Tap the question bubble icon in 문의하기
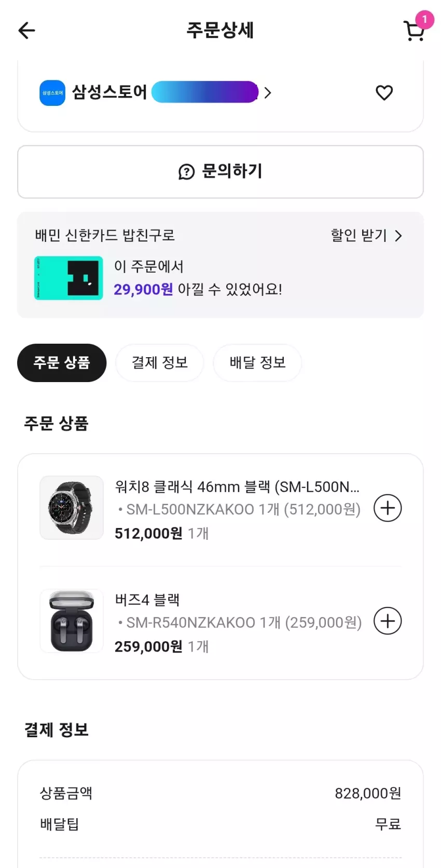The image size is (441, 868). [186, 172]
